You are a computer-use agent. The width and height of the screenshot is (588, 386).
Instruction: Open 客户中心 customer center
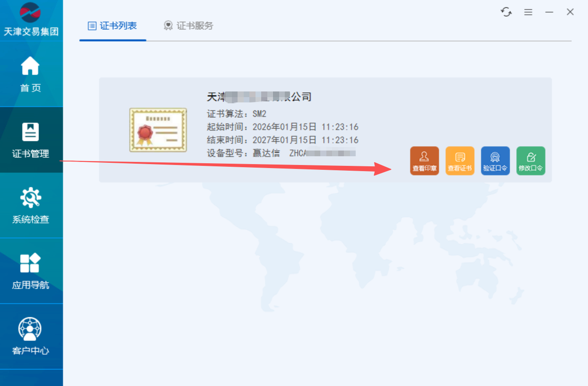click(31, 337)
